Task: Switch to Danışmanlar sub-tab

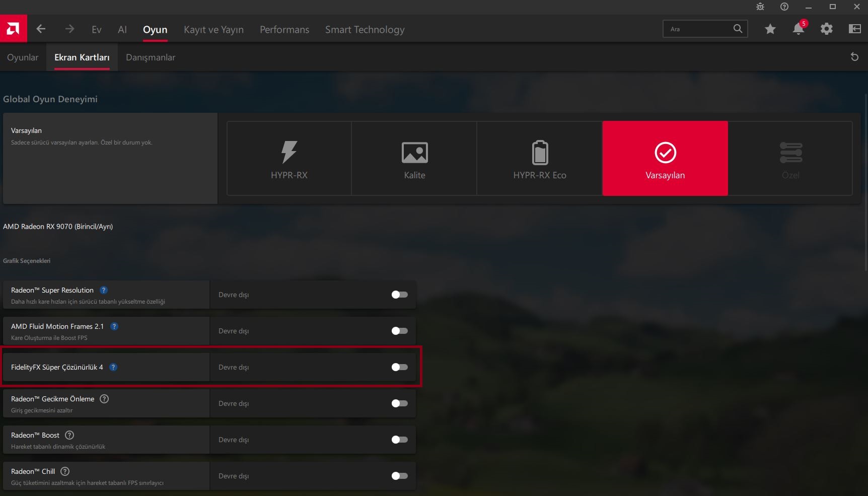Action: click(151, 57)
